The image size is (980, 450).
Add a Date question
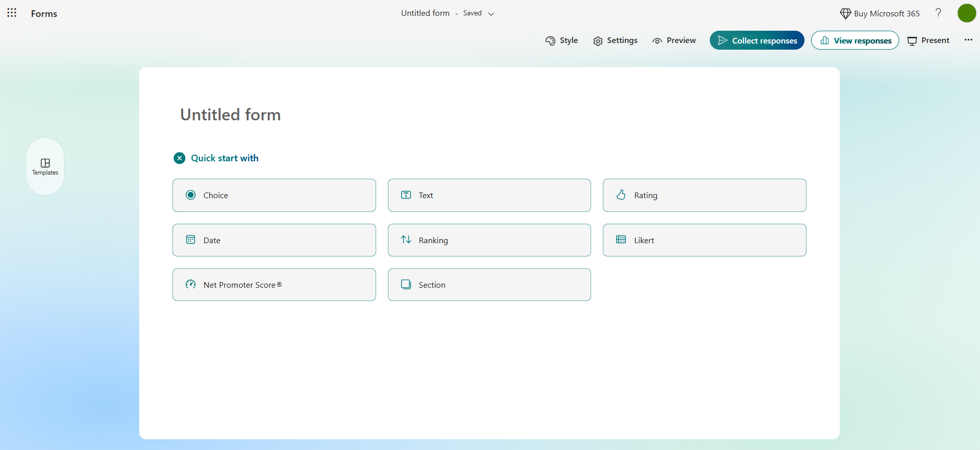point(274,240)
